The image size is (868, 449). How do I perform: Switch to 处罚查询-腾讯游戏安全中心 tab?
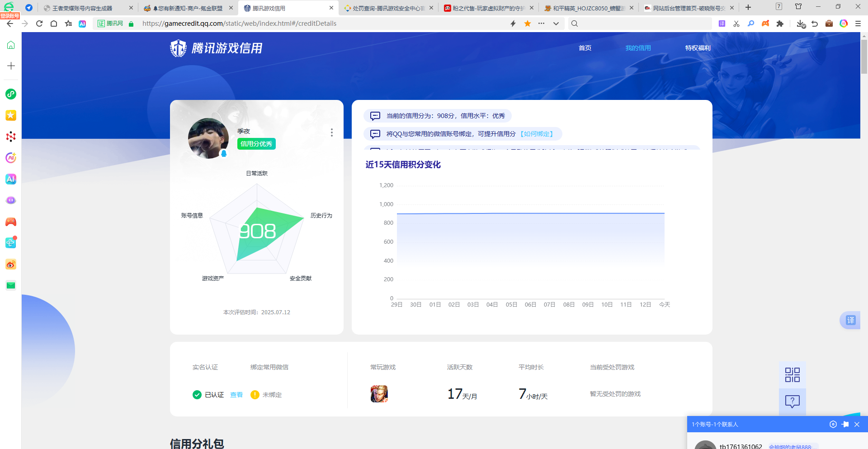(388, 8)
